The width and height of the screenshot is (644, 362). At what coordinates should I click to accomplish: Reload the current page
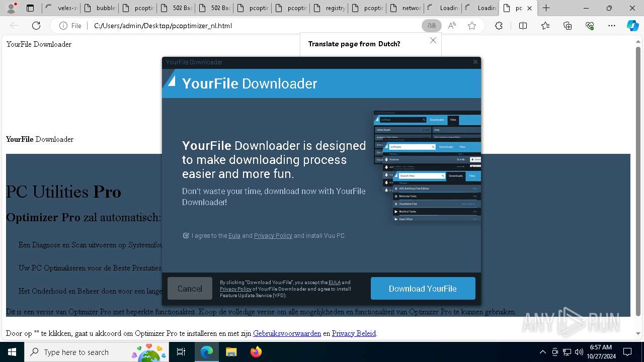[x=36, y=26]
